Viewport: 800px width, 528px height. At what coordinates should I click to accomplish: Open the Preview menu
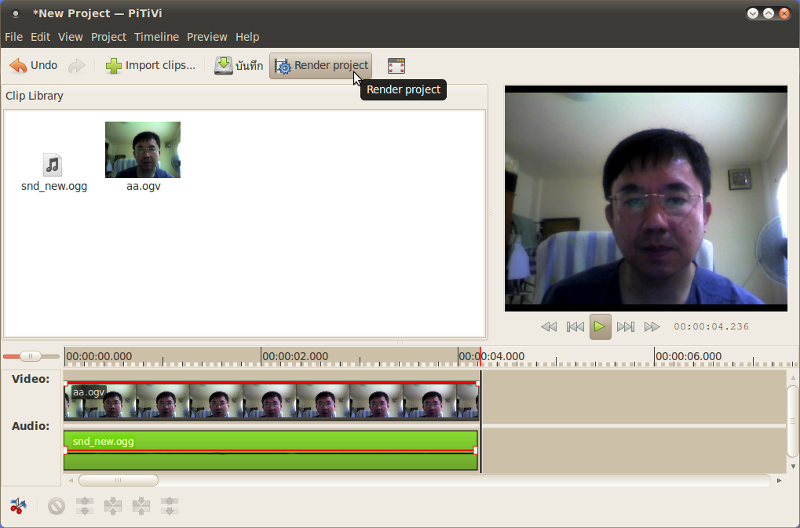[x=207, y=37]
